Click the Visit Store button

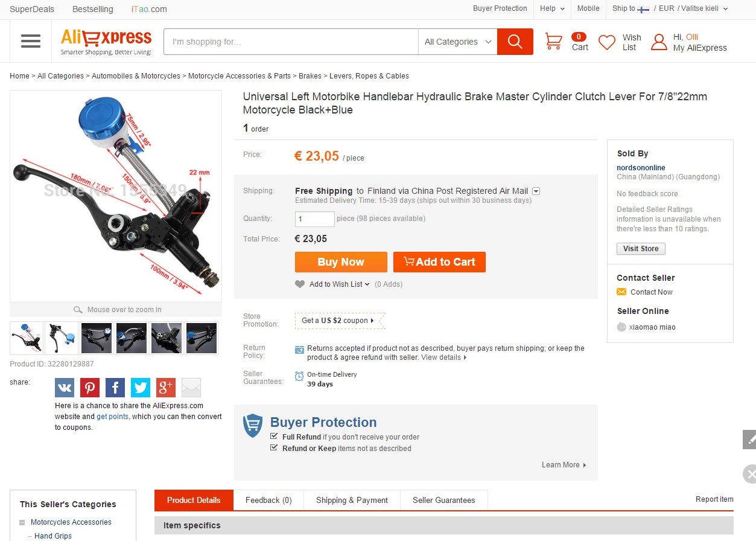pos(641,249)
